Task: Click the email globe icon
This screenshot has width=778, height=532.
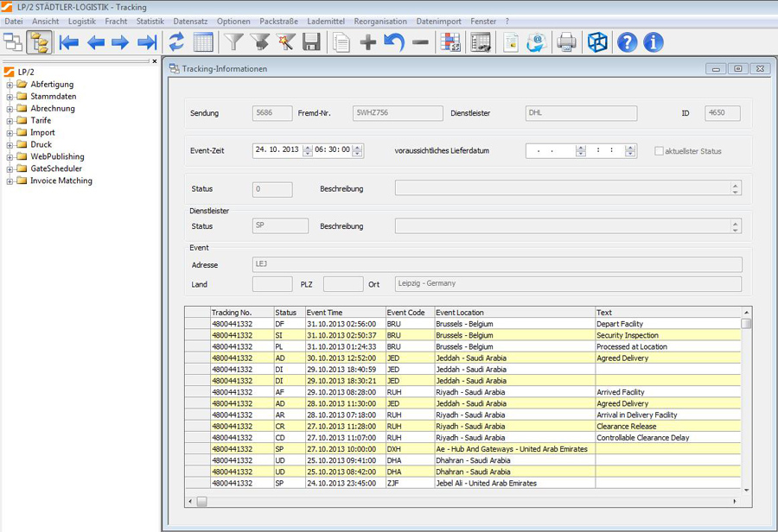Action: tap(537, 42)
